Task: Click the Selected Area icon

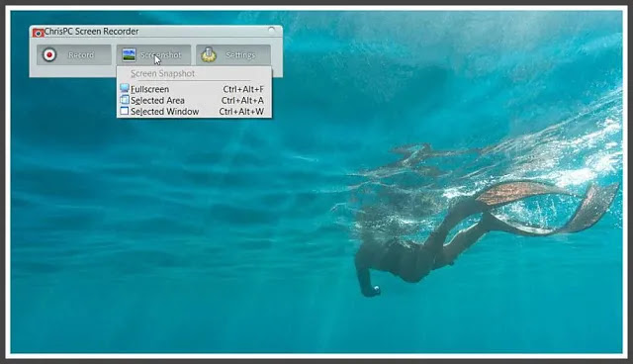Action: pos(125,100)
